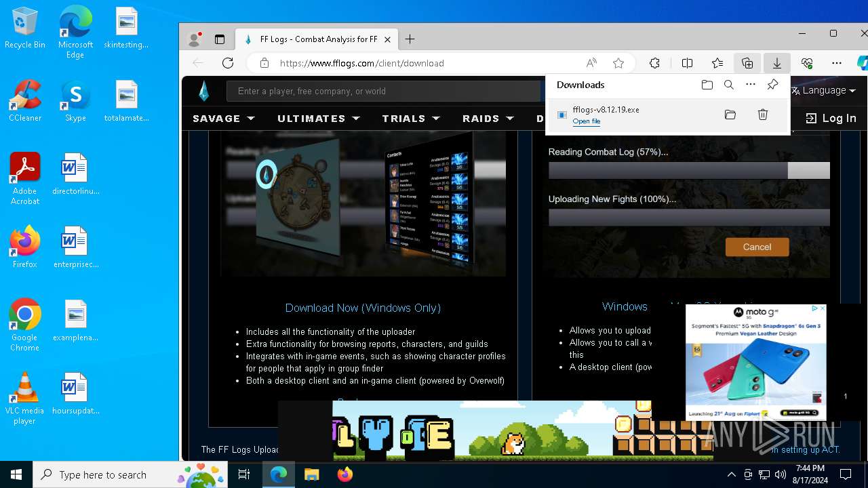Click the Edge profile avatar icon
Viewport: 868px width, 488px height.
coord(194,39)
